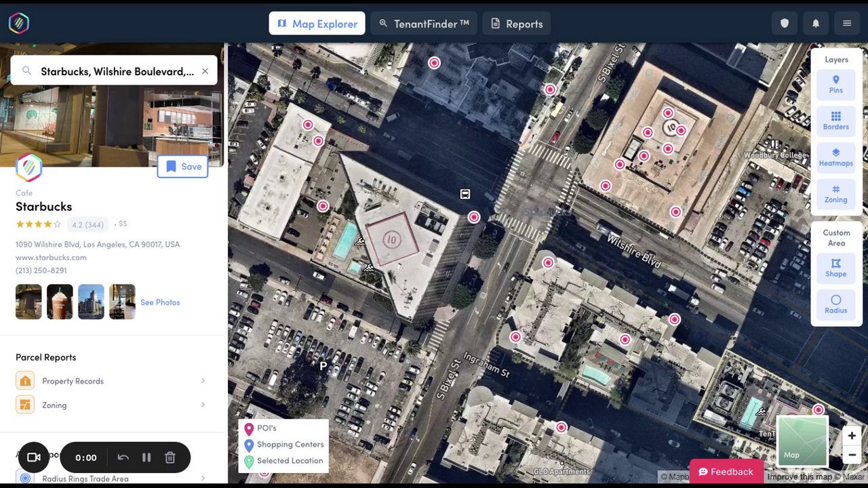868x488 pixels.
Task: Delete the recording with trash icon
Action: (x=170, y=457)
